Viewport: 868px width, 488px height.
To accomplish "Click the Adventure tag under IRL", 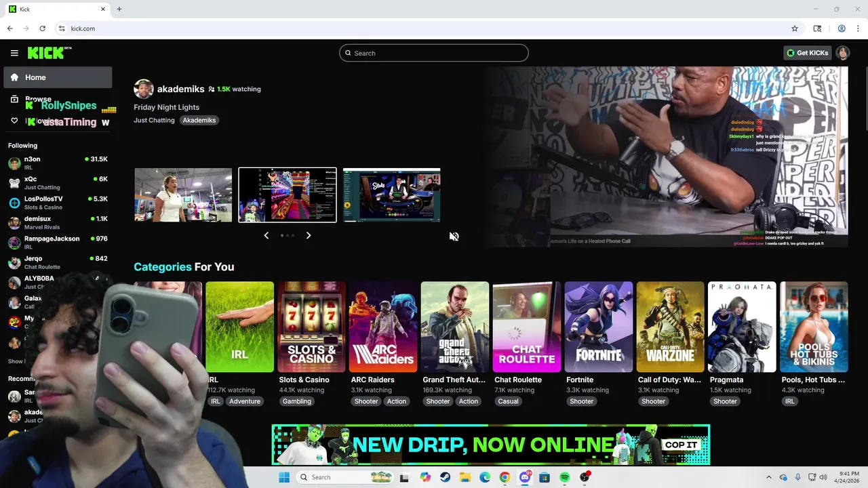I will point(245,401).
